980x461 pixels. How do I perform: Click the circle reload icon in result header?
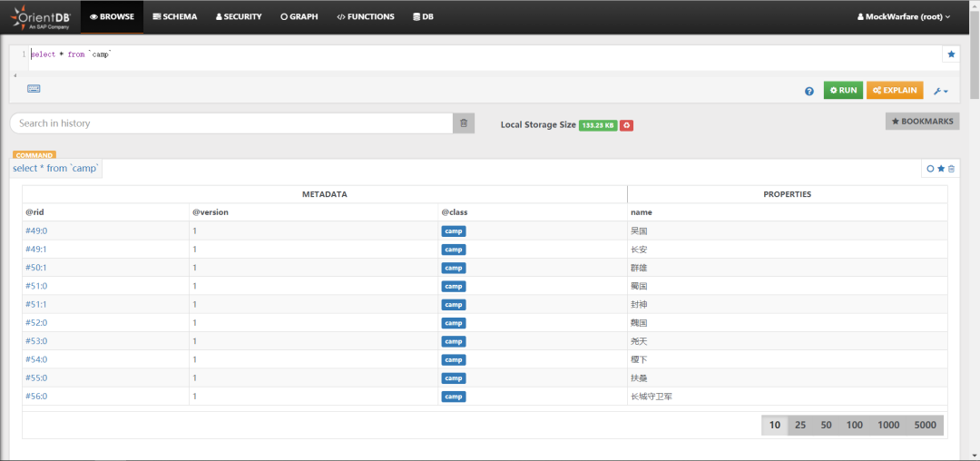930,169
